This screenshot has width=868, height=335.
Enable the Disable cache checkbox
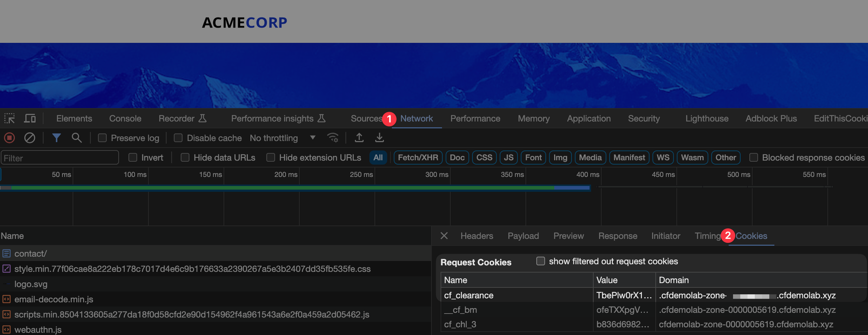tap(178, 138)
